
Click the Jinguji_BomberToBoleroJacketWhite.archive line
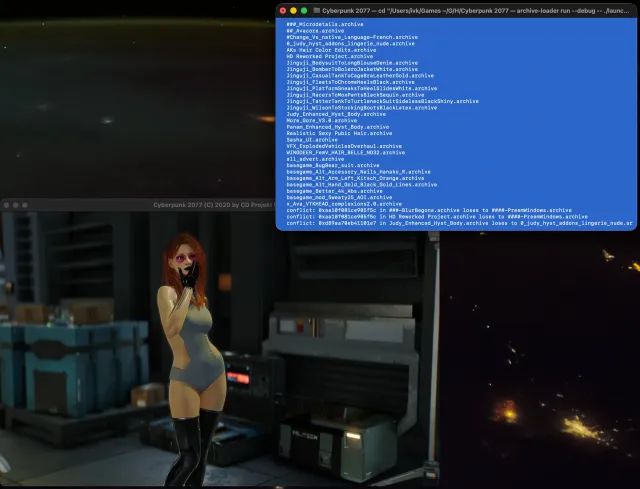(352, 69)
